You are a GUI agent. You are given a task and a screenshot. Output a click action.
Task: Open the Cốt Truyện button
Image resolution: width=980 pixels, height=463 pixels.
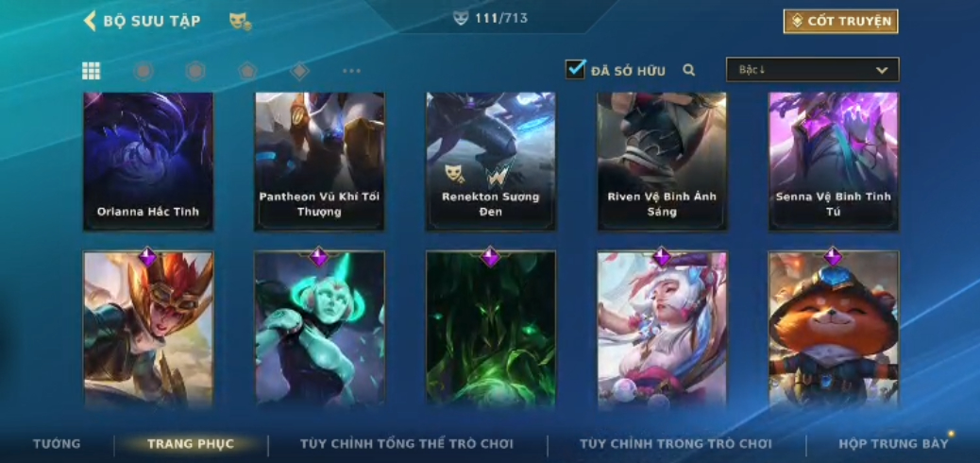[x=840, y=22]
